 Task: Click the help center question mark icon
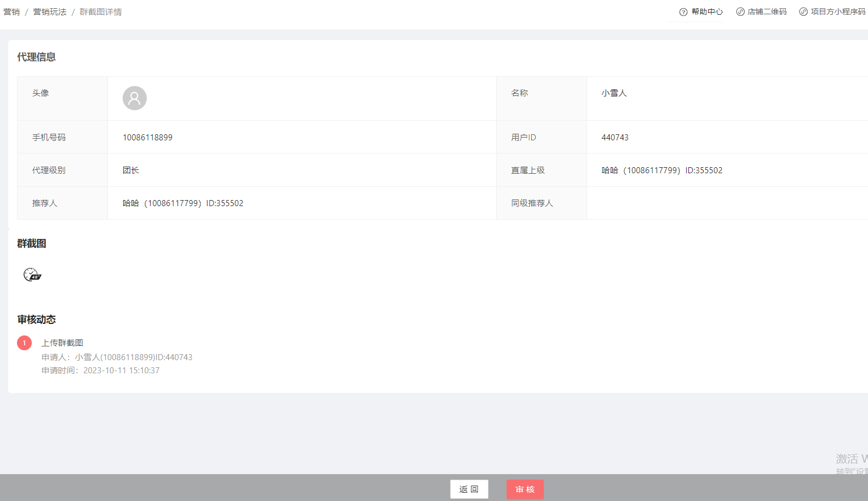[683, 12]
